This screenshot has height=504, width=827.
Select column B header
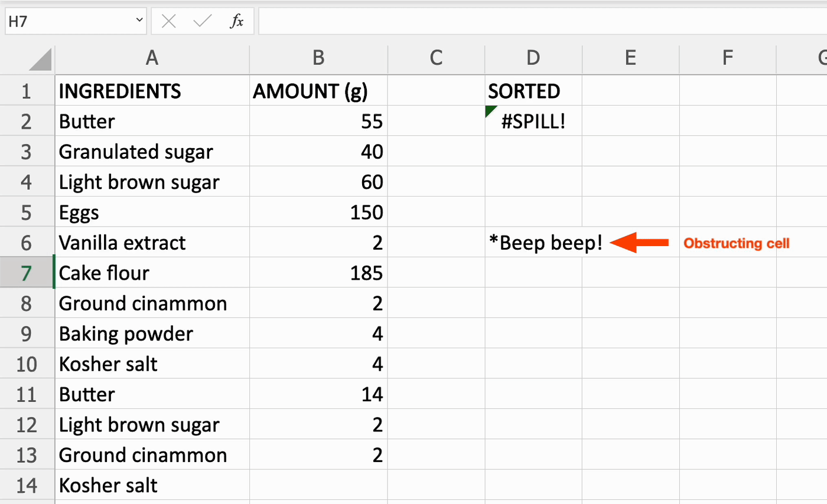(x=318, y=57)
